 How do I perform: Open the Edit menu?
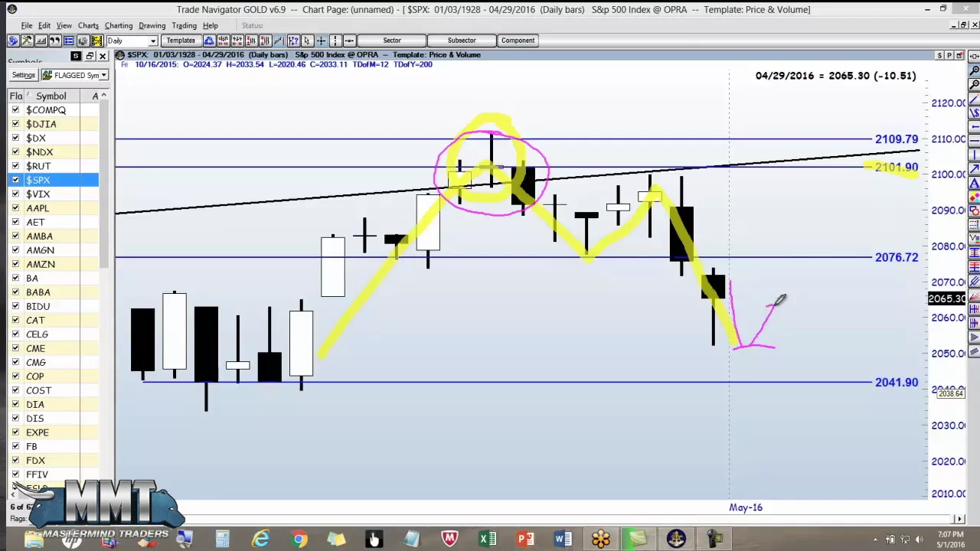(44, 25)
